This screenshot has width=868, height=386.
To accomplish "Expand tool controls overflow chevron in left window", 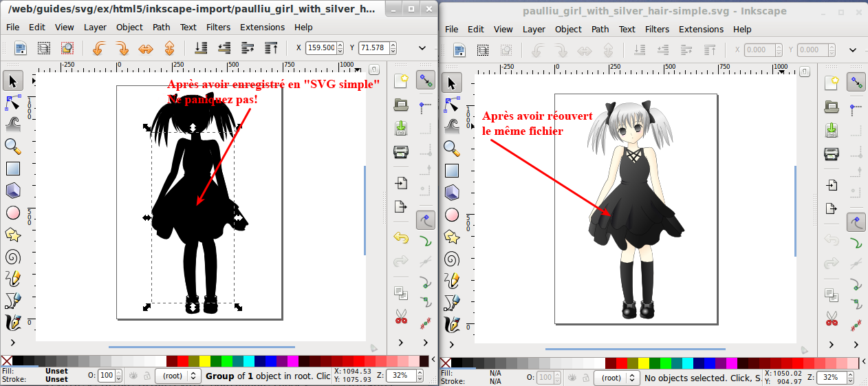I will click(x=422, y=48).
